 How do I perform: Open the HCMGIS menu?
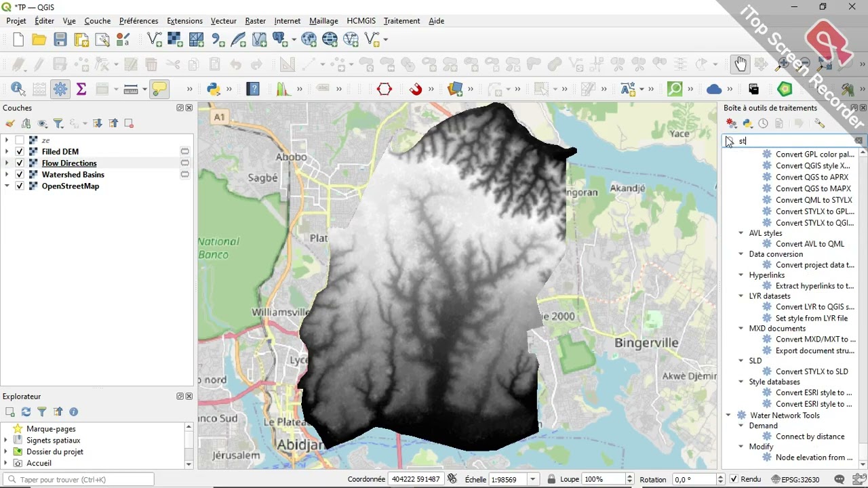(361, 21)
